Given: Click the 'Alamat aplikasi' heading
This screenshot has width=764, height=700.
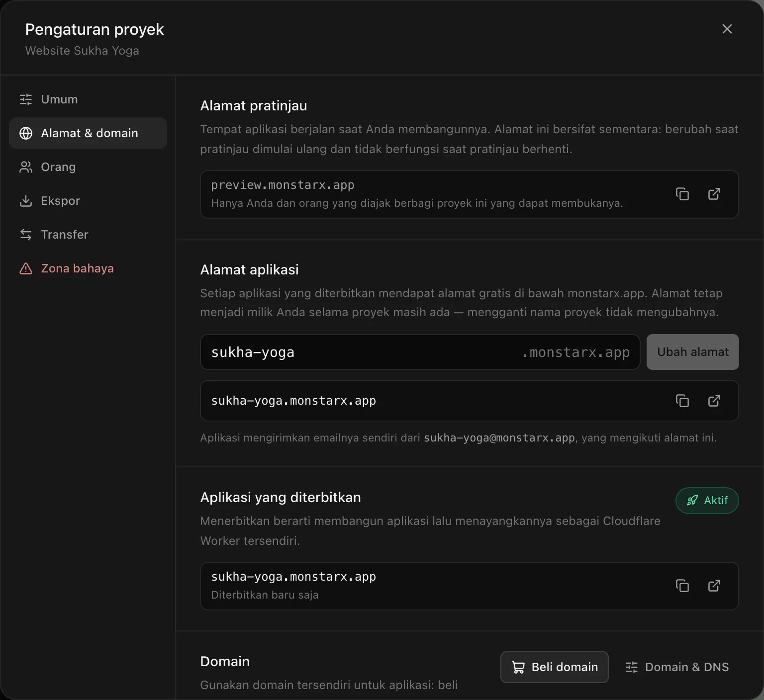Looking at the screenshot, I should tap(249, 269).
